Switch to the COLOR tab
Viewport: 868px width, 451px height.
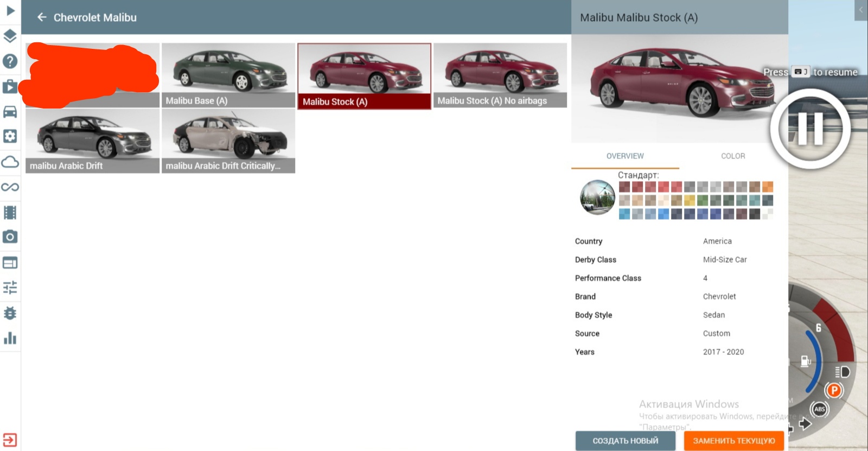[733, 156]
